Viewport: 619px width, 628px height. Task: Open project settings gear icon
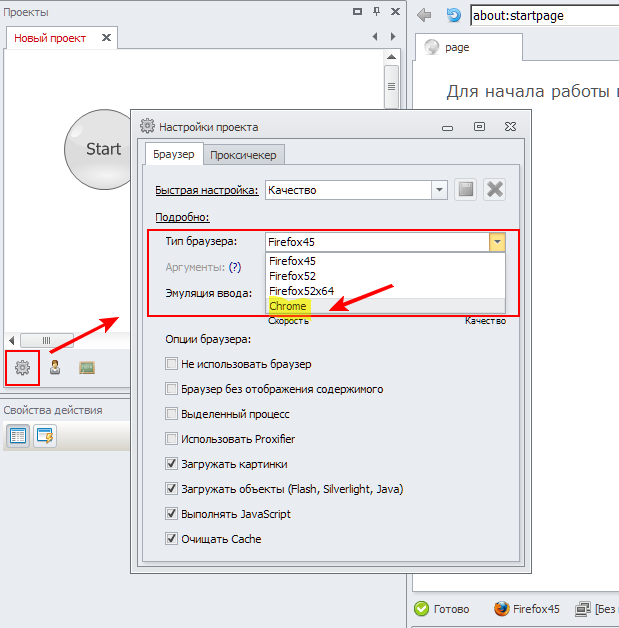22,367
